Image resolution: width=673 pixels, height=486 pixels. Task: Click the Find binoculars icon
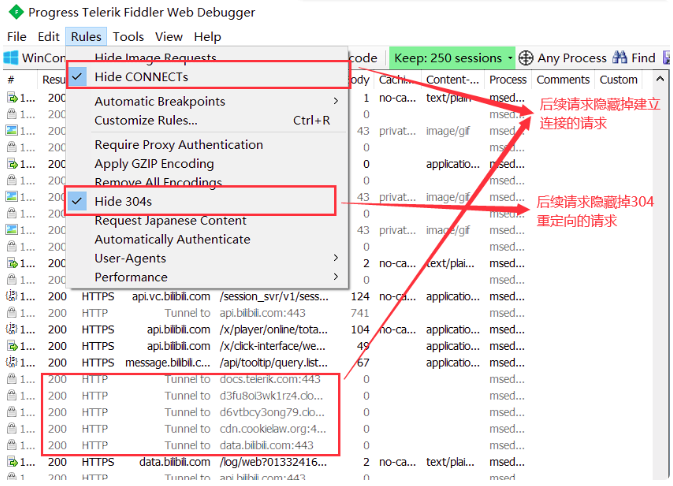tap(619, 58)
